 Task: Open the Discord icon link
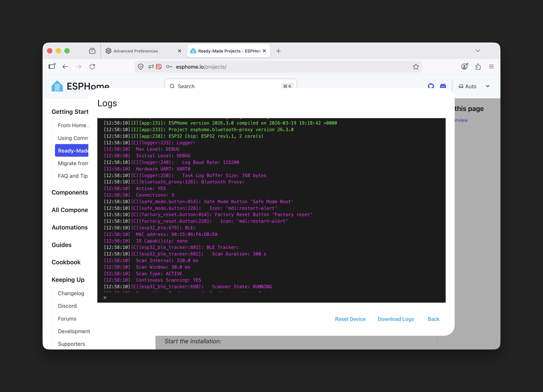[x=443, y=86]
